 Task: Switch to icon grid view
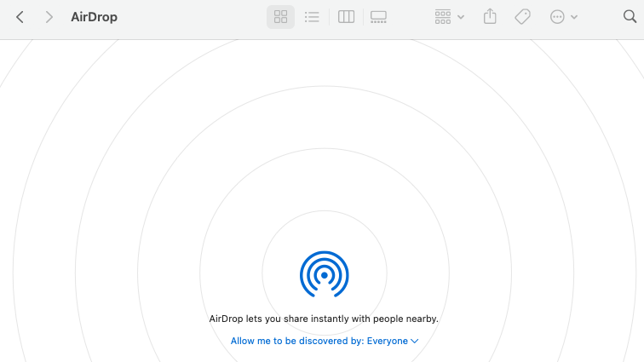click(x=280, y=17)
